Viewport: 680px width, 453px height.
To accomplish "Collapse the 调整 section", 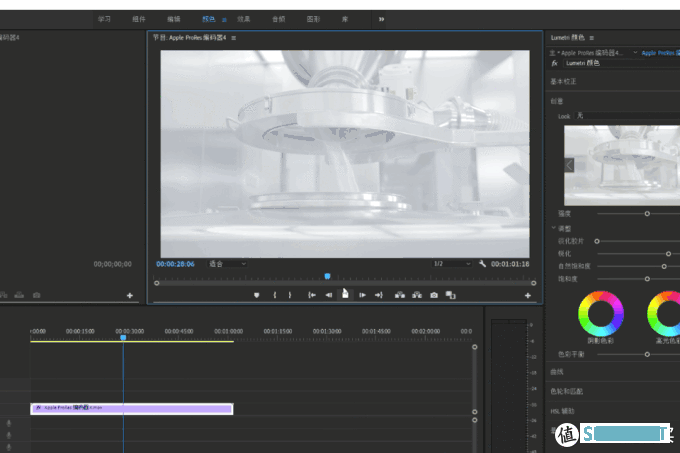I will pyautogui.click(x=554, y=228).
